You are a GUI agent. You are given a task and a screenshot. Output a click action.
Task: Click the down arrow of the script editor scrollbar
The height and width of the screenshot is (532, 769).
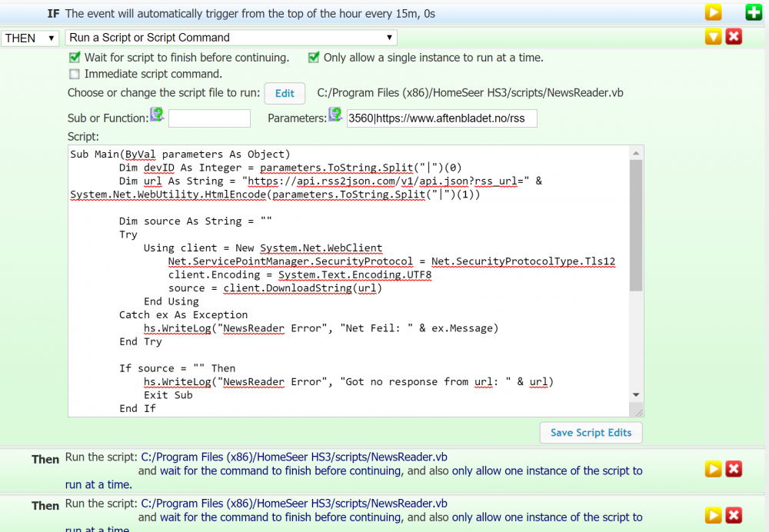(x=635, y=394)
